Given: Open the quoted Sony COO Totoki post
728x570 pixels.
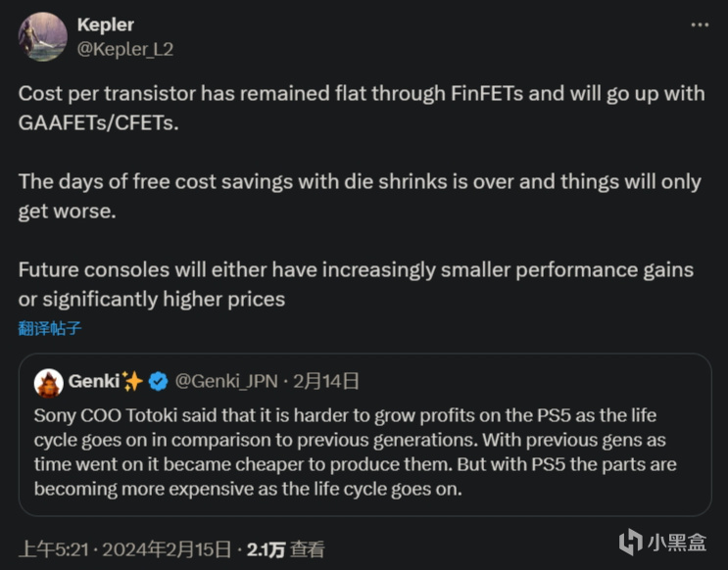Looking at the screenshot, I should [364, 435].
